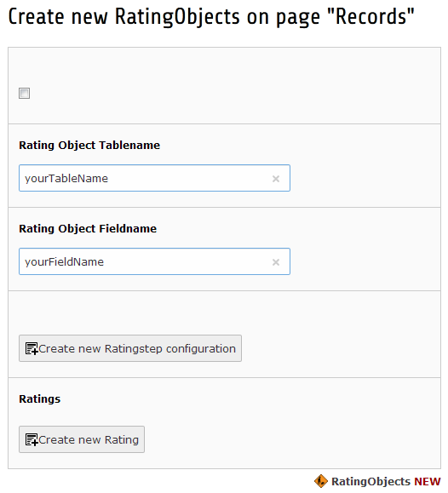Click the red NEW status text
The width and height of the screenshot is (448, 493).
(x=428, y=481)
